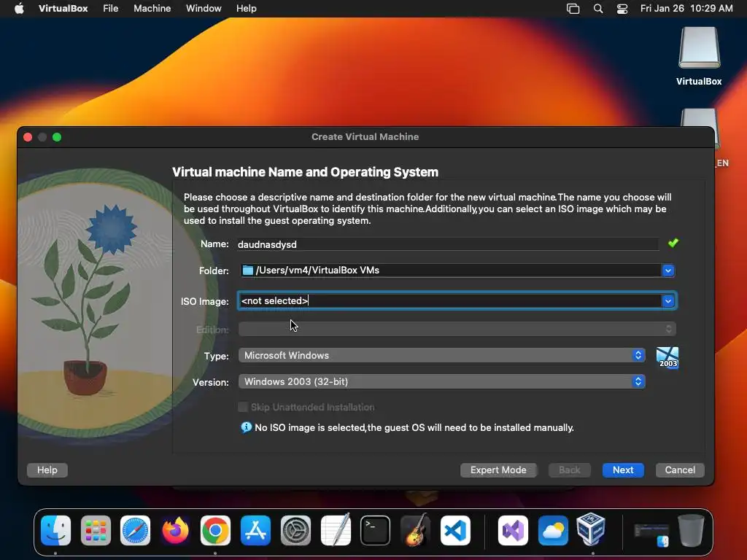This screenshot has width=747, height=560.
Task: Open Control Center in menu bar
Action: tap(622, 8)
